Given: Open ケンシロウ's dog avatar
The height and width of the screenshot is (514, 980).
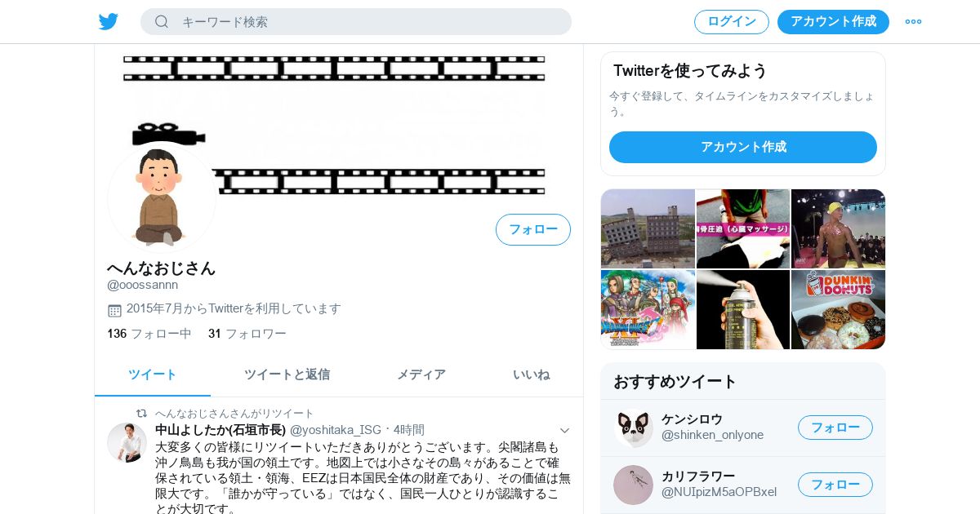Looking at the screenshot, I should 633,428.
